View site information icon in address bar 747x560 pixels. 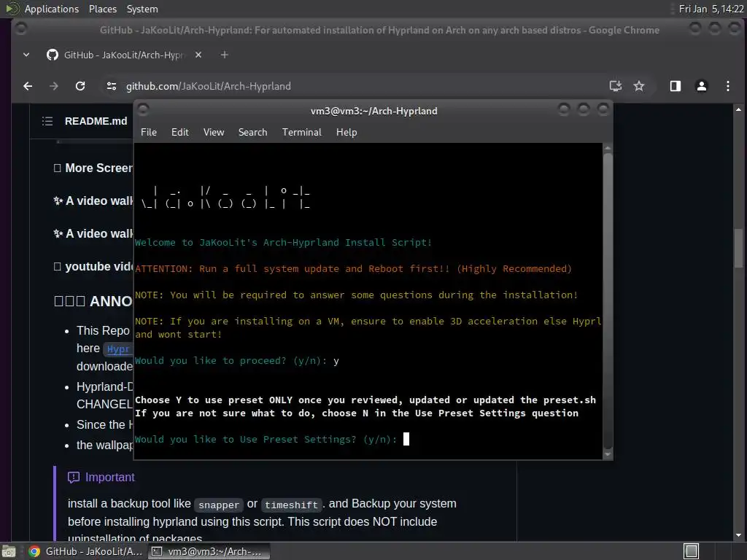pyautogui.click(x=112, y=86)
